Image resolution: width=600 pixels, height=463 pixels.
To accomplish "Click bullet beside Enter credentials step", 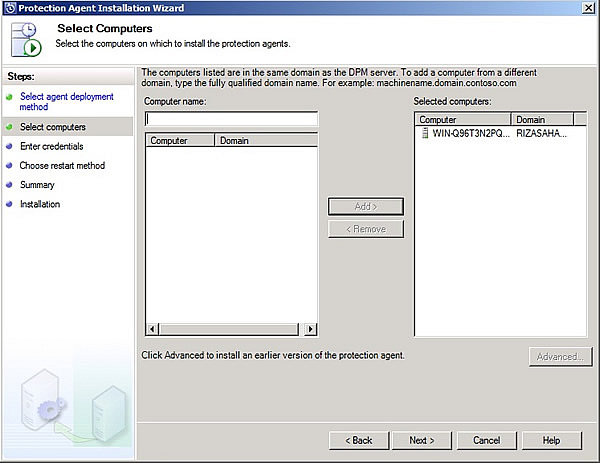I will tap(9, 147).
